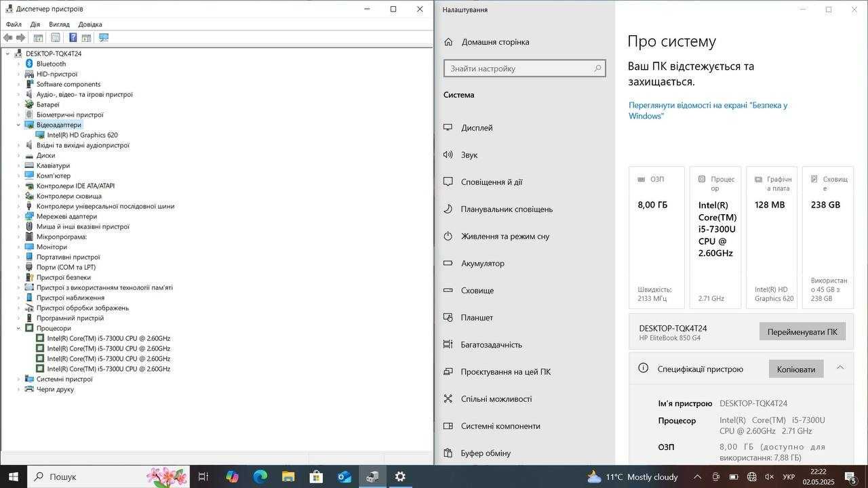Click the Clipboard icon in Settings sidebar
This screenshot has height=488, width=868.
(448, 453)
